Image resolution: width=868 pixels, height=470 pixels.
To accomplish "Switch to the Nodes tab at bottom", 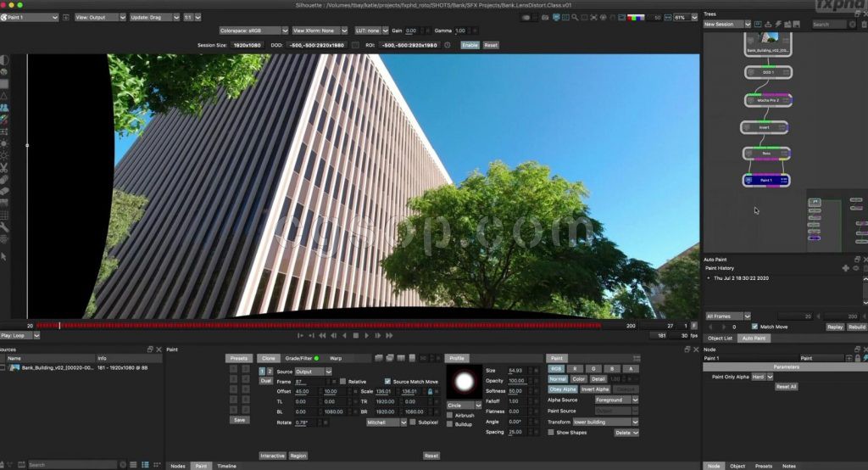I will point(178,466).
